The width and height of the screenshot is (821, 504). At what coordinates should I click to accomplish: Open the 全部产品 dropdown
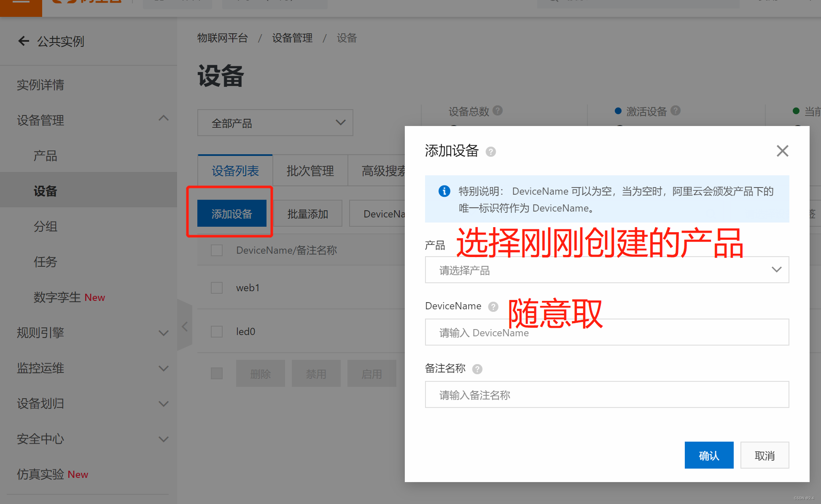[275, 123]
